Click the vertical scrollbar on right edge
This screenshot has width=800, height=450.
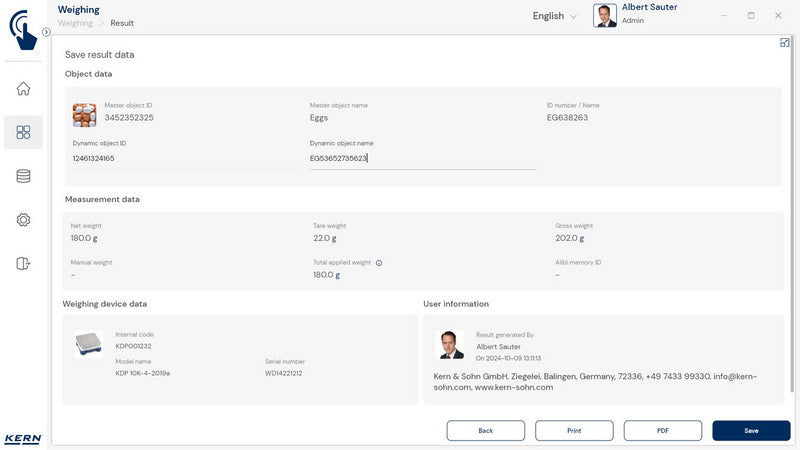coord(792,214)
